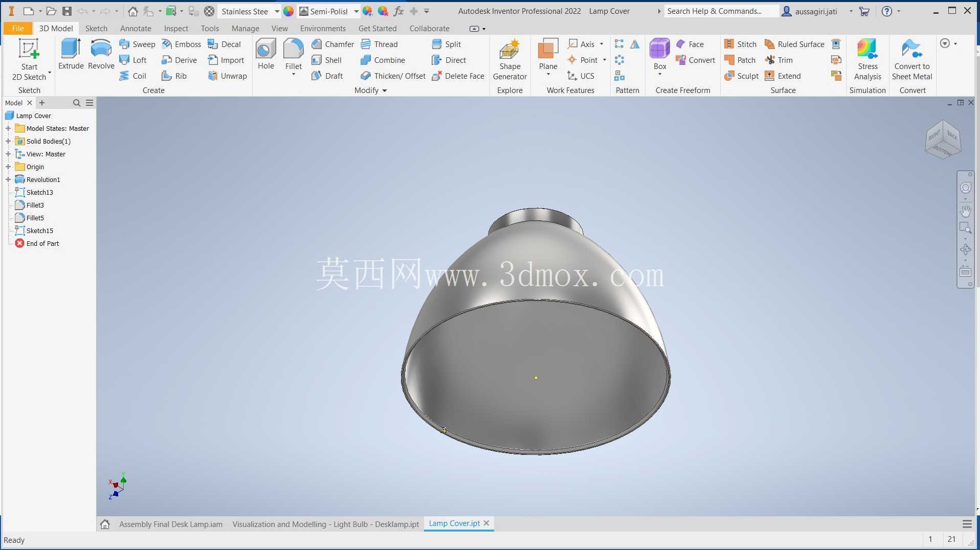The image size is (980, 550).
Task: Open the Derive command
Action: [x=179, y=60]
